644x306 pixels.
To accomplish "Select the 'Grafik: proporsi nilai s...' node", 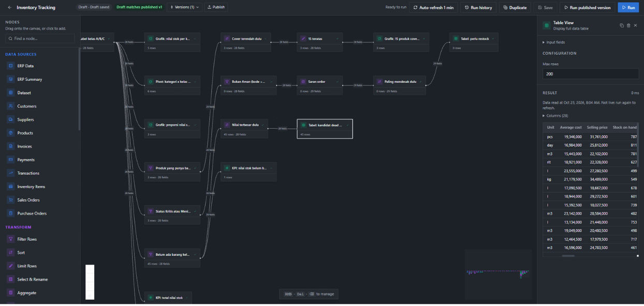I will click(x=172, y=128).
